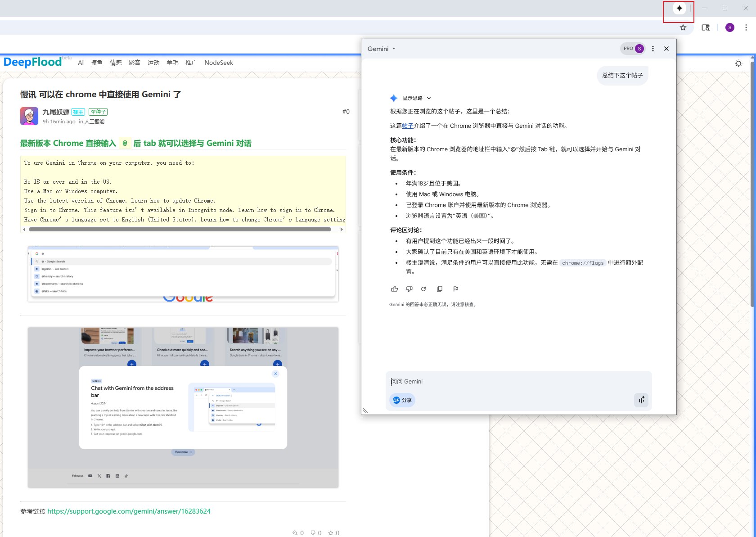Image resolution: width=756 pixels, height=537 pixels.
Task: Regenerate the Gemini response
Action: (x=423, y=289)
